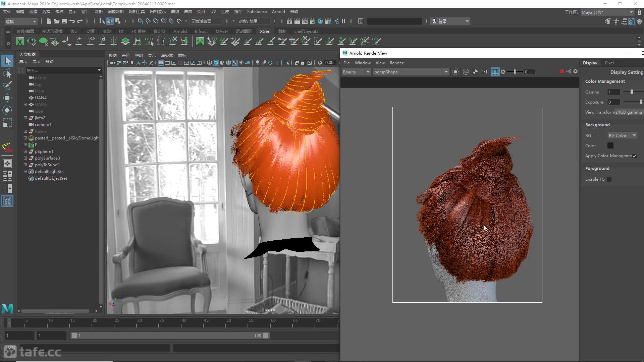Toggle crop region button in RenderView
This screenshot has height=362, width=644.
(x=495, y=72)
